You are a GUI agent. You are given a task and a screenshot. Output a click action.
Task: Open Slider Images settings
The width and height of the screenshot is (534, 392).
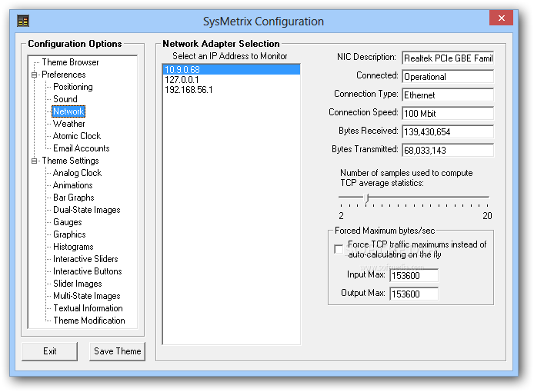coord(78,284)
